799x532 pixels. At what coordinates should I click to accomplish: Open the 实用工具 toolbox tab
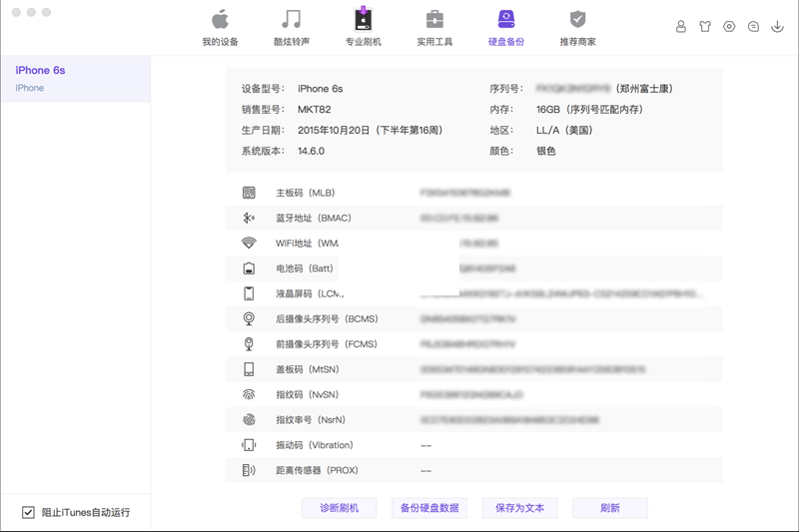[434, 28]
